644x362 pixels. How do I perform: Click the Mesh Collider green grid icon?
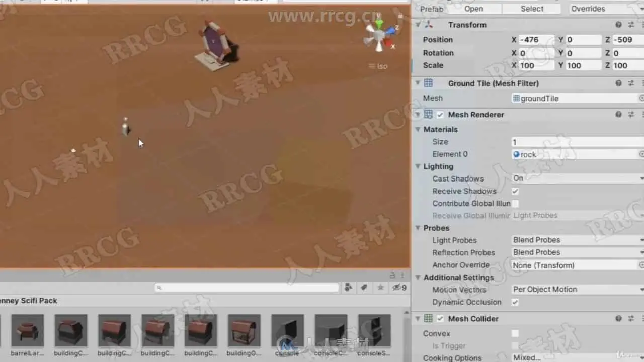(x=428, y=319)
